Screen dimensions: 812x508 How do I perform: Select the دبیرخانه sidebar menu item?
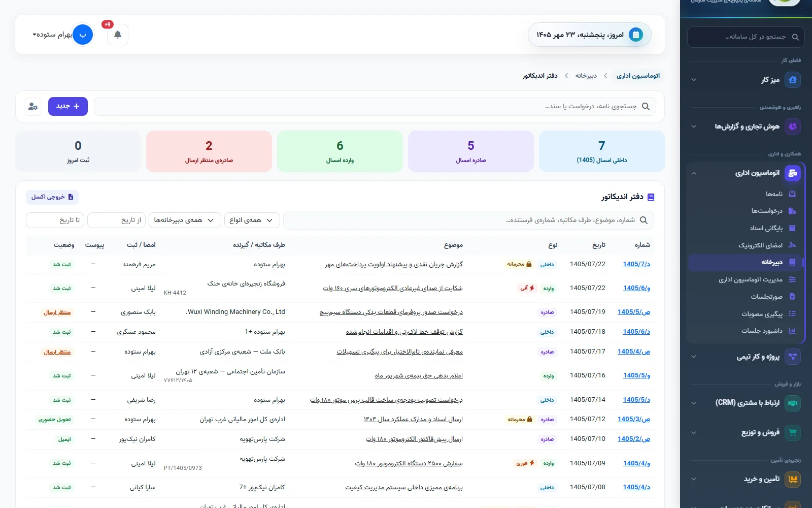[745, 262]
